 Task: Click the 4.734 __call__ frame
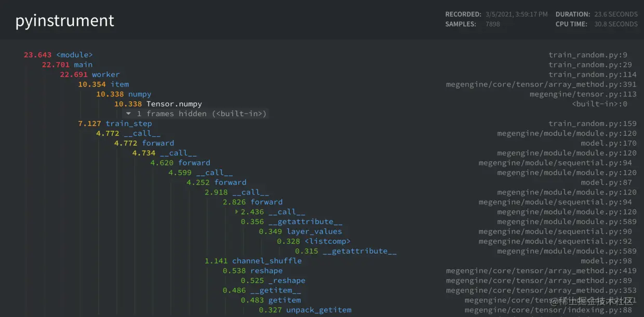(x=165, y=154)
